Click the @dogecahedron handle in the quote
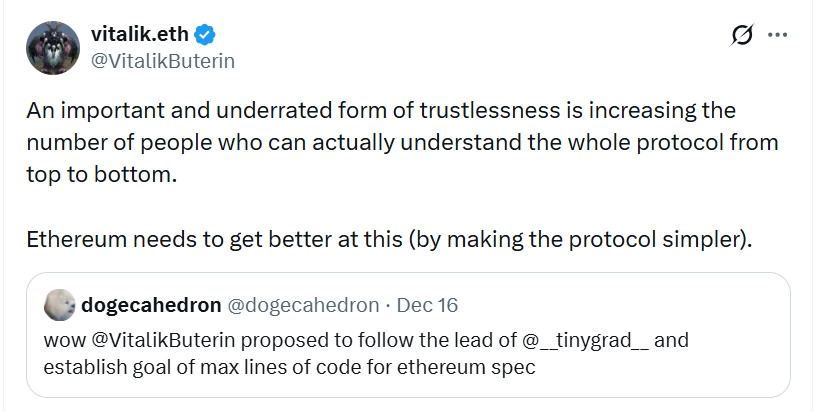 302,304
